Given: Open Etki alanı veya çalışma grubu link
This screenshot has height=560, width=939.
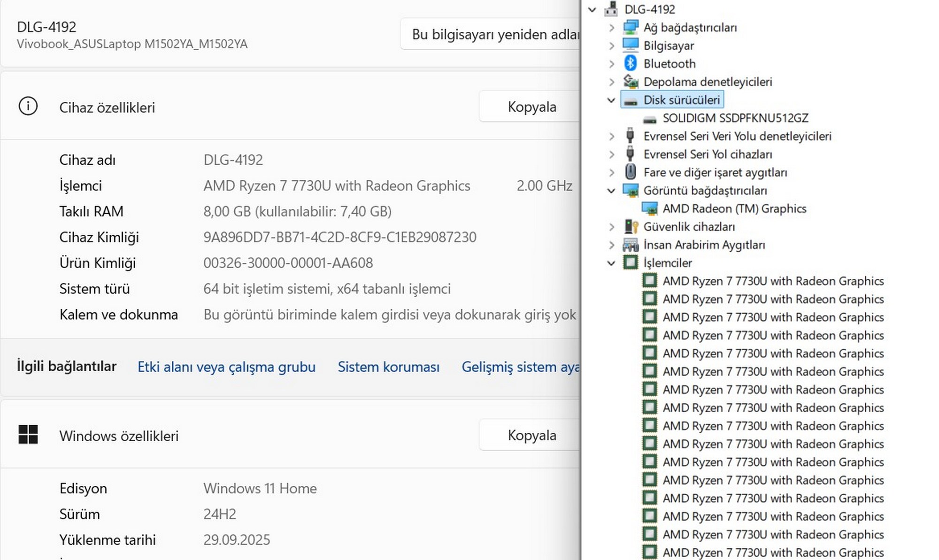Looking at the screenshot, I should click(226, 367).
